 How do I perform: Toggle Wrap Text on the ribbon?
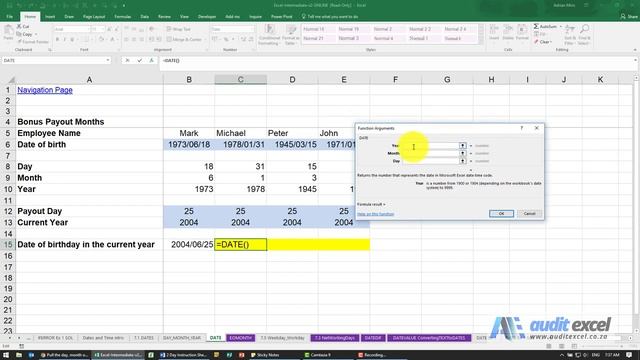pyautogui.click(x=178, y=29)
